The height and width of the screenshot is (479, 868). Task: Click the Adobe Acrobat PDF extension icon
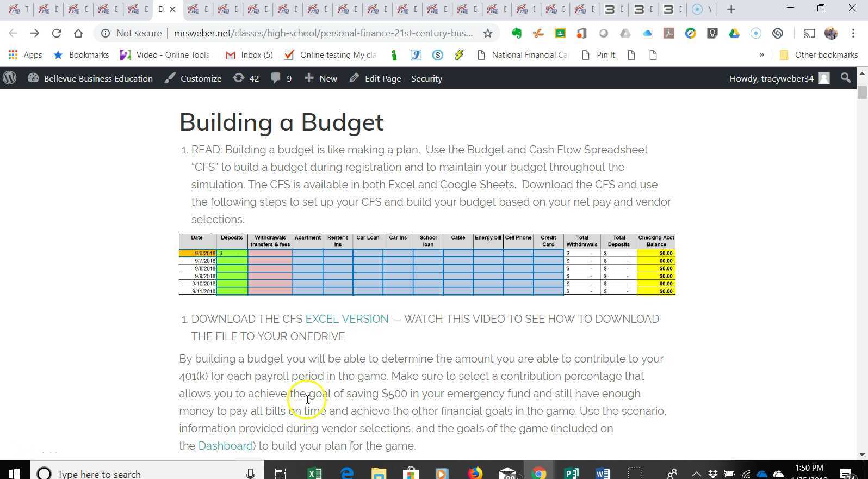click(x=669, y=33)
